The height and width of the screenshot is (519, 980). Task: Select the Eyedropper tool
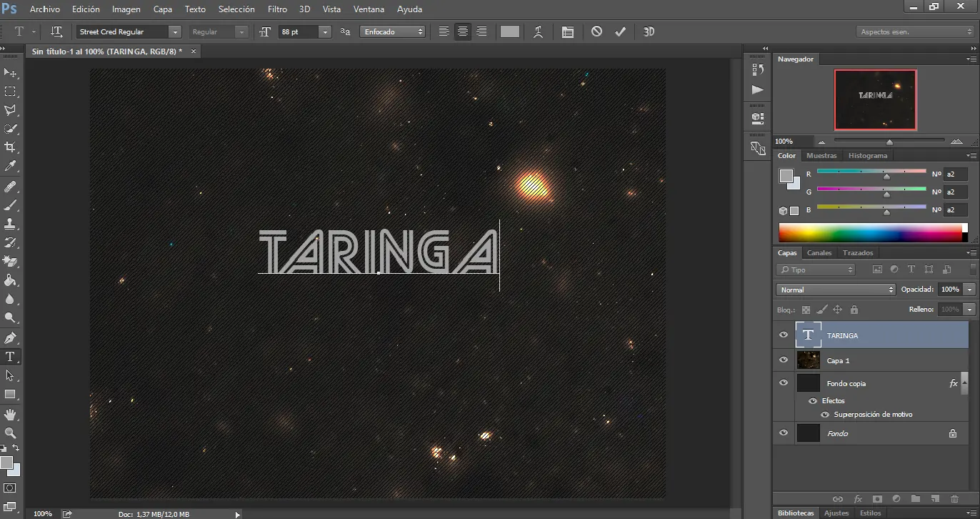pyautogui.click(x=10, y=166)
